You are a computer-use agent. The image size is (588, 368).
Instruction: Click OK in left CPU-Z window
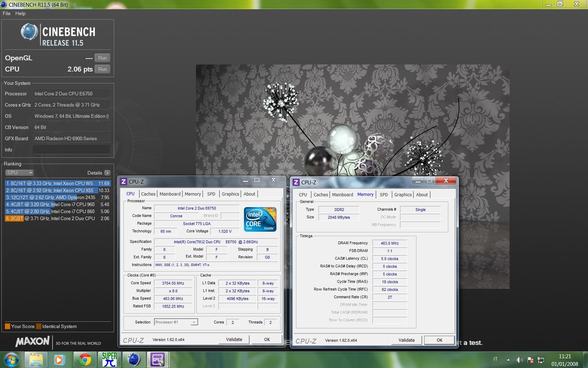[x=267, y=339]
